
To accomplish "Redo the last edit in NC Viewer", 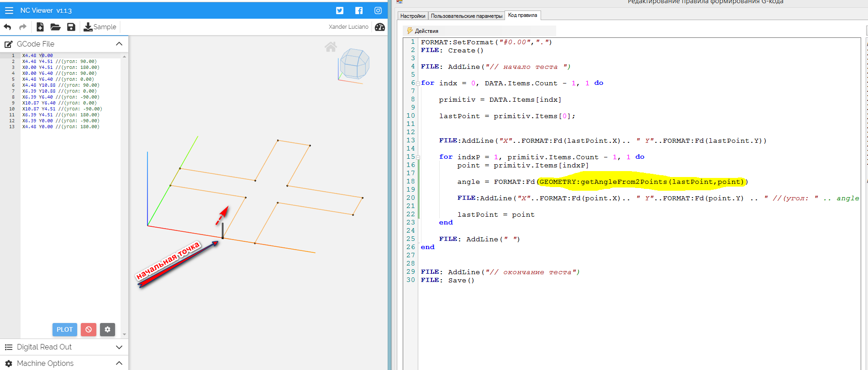I will coord(22,27).
